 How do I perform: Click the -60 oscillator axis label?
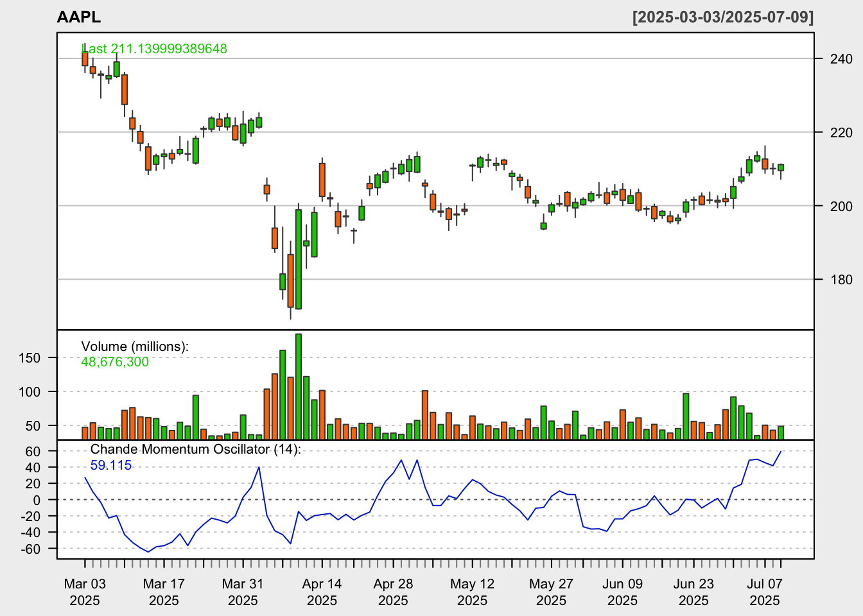coord(31,549)
